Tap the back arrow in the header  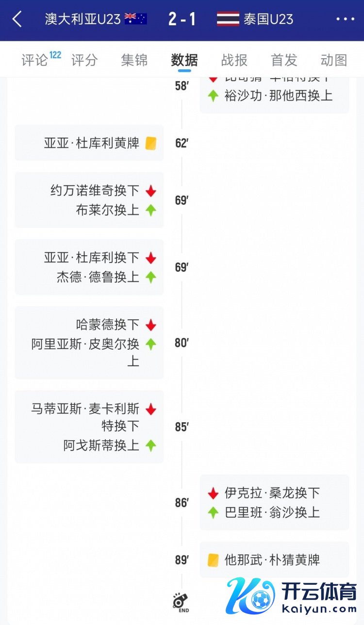17,19
